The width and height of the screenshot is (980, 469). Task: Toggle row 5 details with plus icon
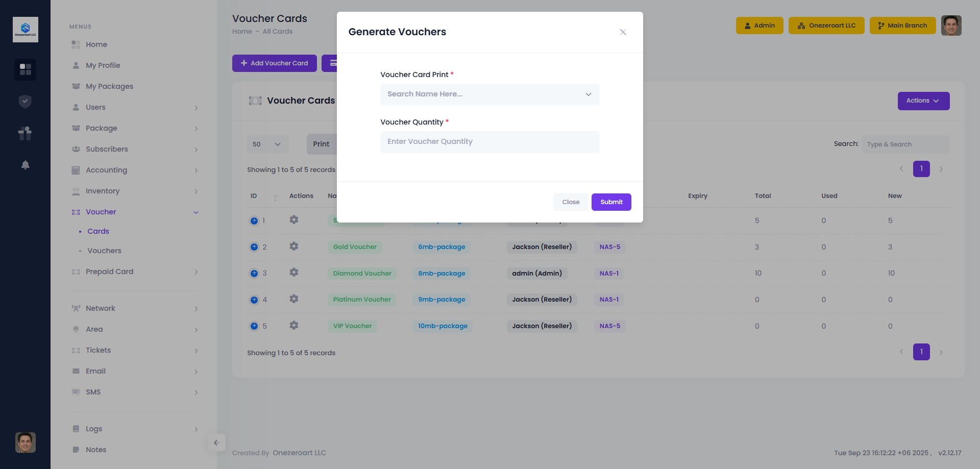tap(254, 326)
